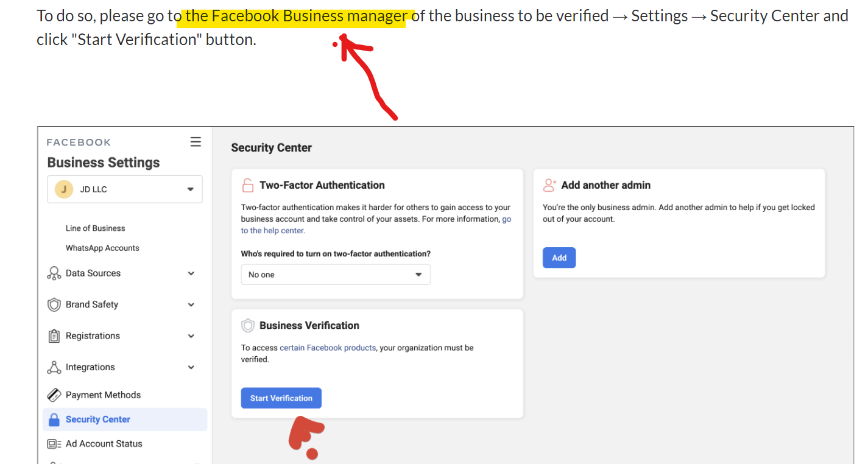Expand the Registrations section chevron
The image size is (868, 464).
point(191,336)
